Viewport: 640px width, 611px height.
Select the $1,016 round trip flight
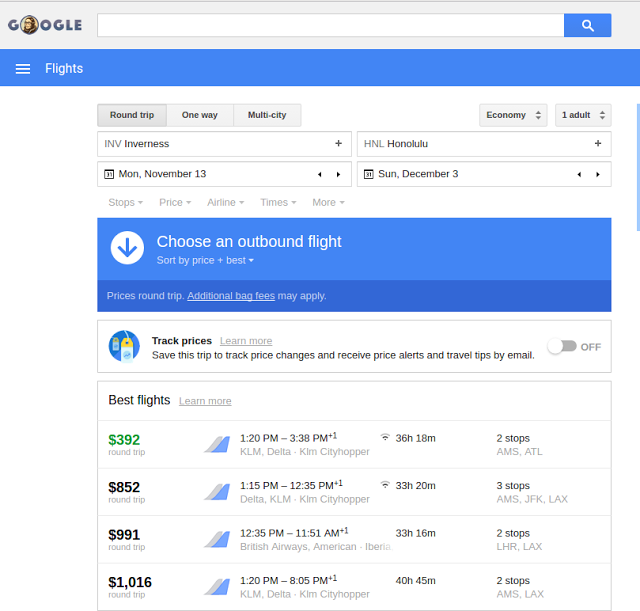point(354,587)
